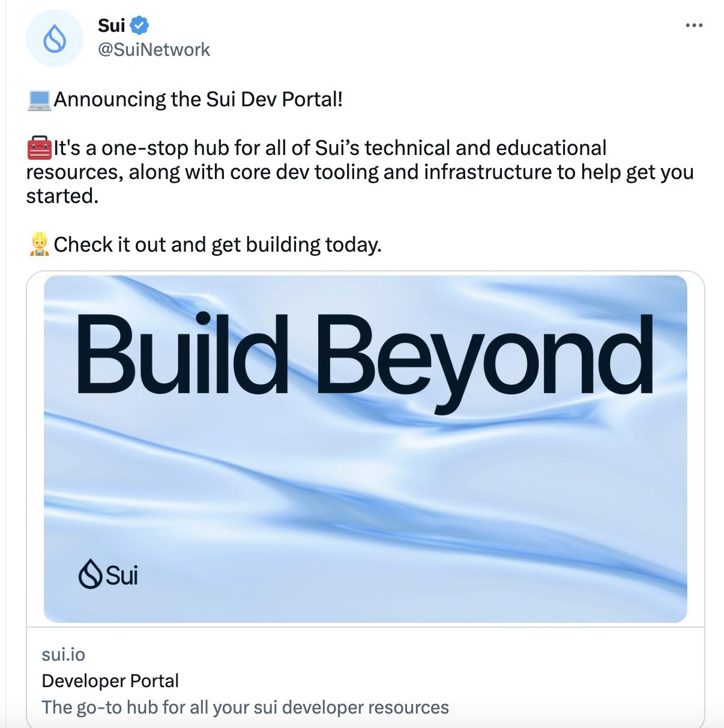
Task: Open the @SuiNetwork handle
Action: pos(154,49)
